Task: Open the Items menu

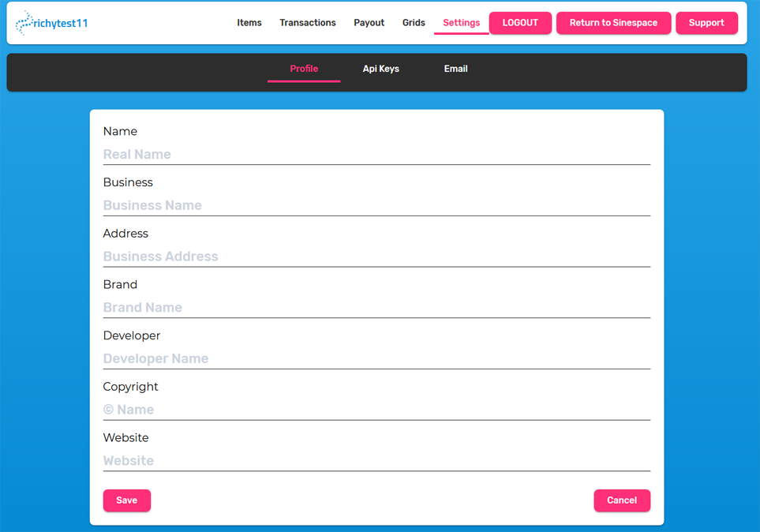Action: click(x=249, y=23)
